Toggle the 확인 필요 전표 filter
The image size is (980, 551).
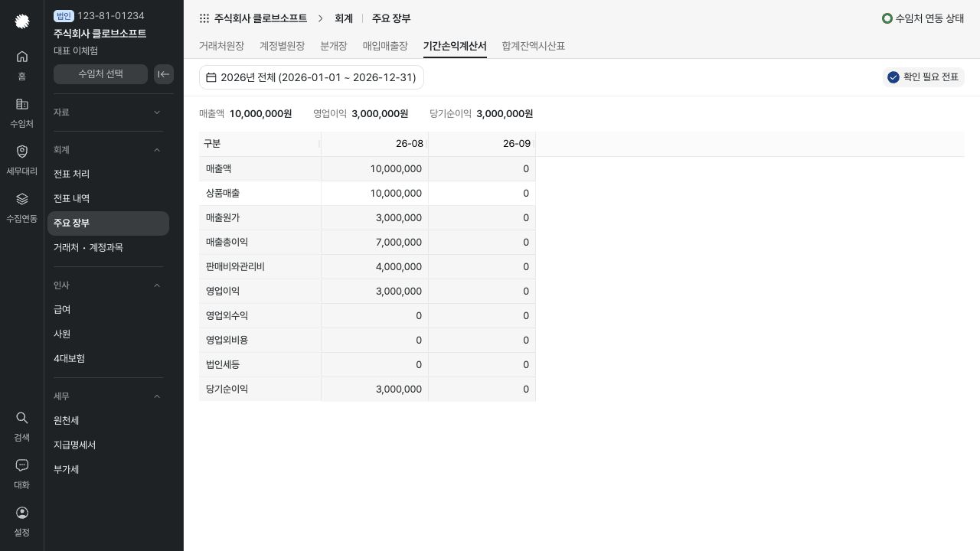(x=923, y=77)
